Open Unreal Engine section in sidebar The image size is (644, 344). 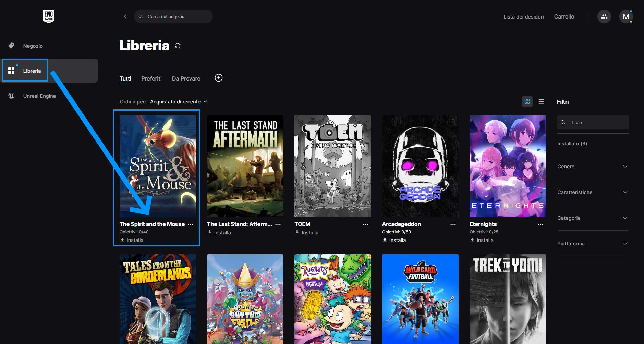point(39,96)
